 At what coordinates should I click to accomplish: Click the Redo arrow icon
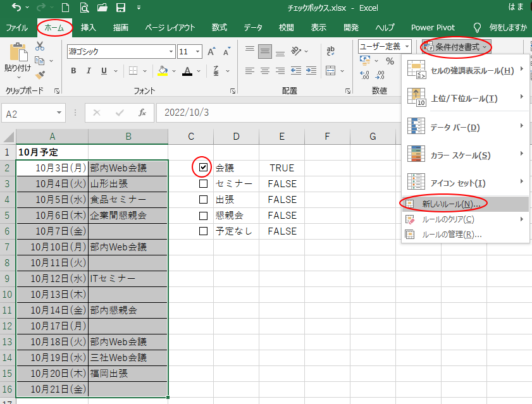[x=41, y=8]
